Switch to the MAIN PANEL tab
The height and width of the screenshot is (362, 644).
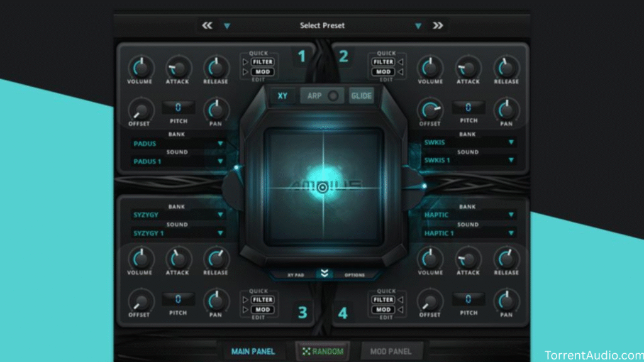click(253, 351)
